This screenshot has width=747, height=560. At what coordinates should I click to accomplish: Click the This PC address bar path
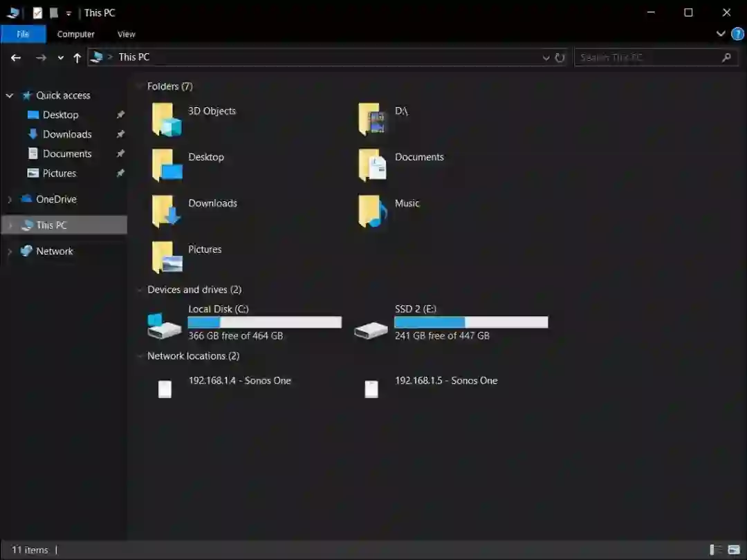[x=134, y=57]
